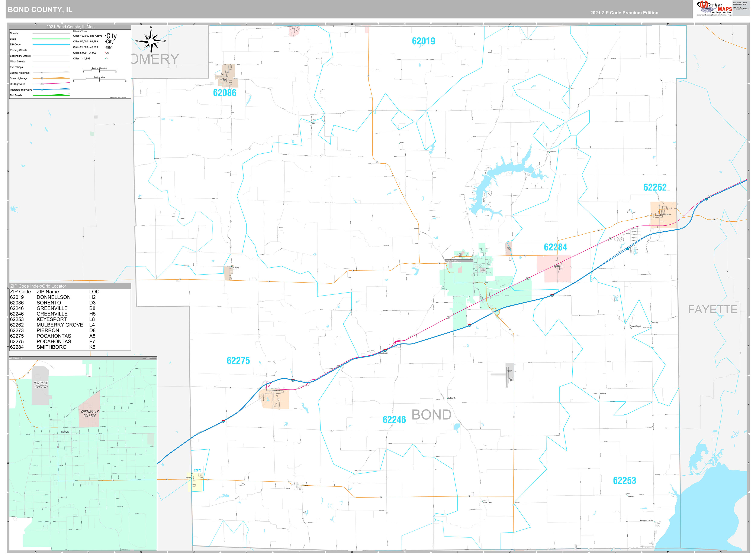
Task: Click the "County Highways" legend label
Action: [19, 73]
